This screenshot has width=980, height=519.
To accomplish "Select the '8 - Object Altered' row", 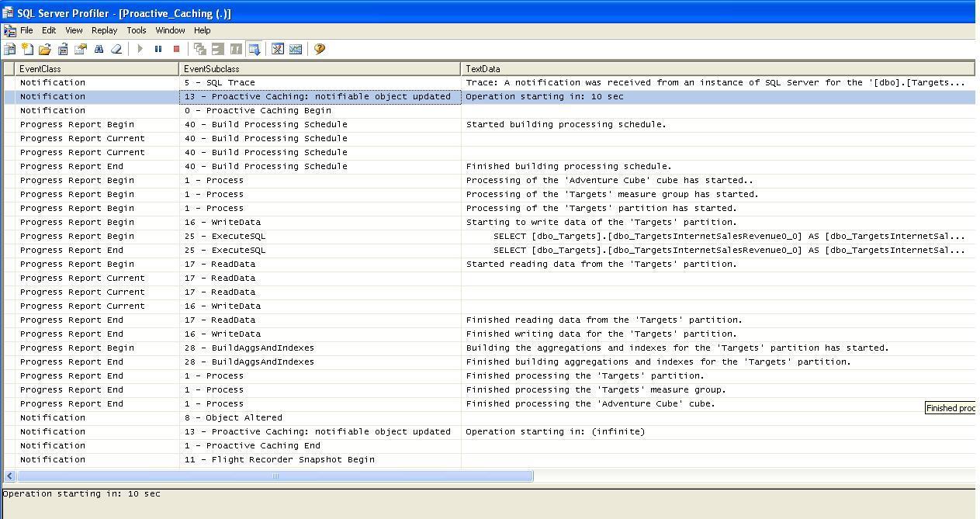I will (489, 417).
